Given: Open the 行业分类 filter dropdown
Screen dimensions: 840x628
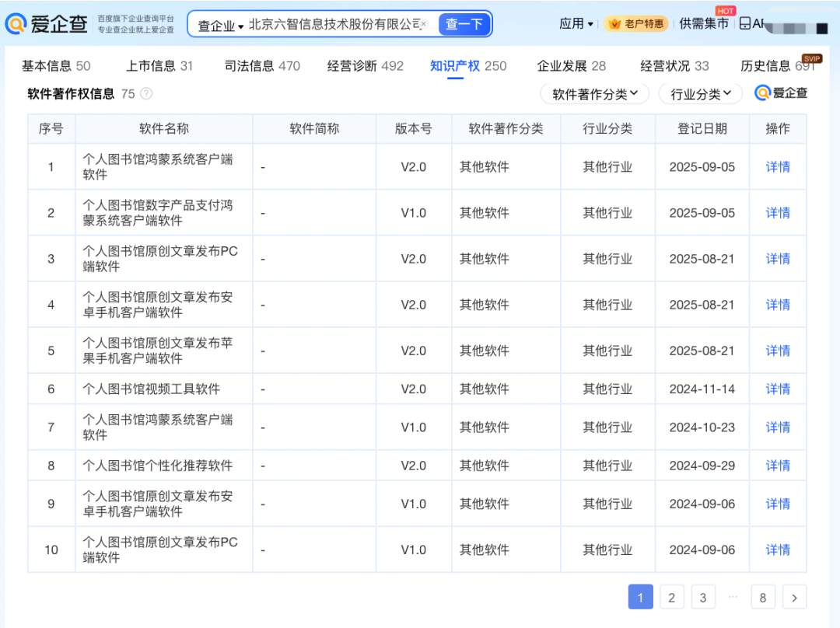Looking at the screenshot, I should coord(701,94).
